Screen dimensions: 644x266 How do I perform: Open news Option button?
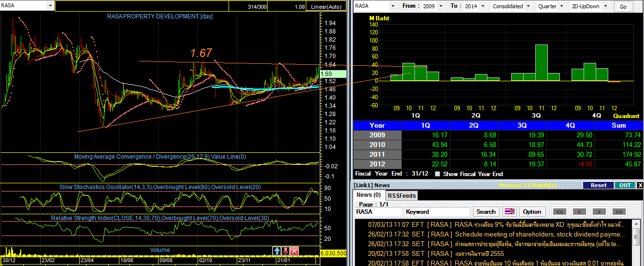(532, 211)
